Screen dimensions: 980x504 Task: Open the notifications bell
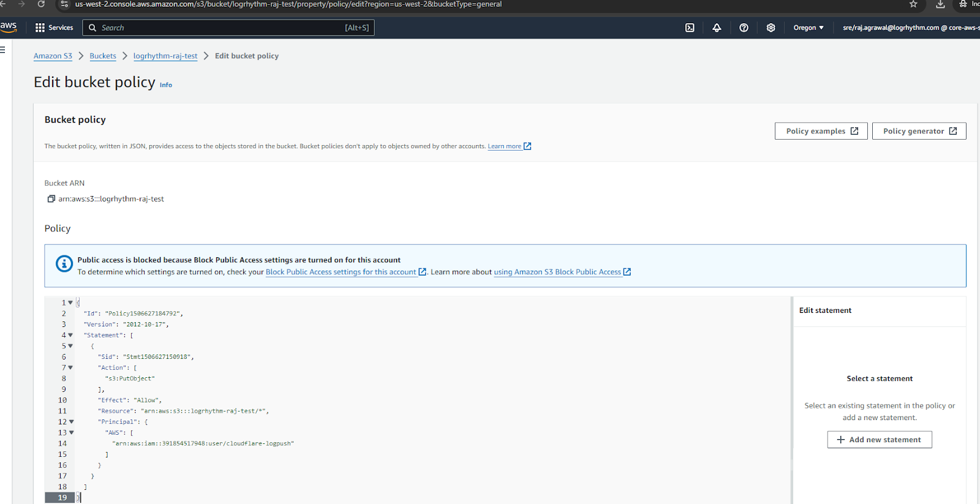[x=717, y=28]
